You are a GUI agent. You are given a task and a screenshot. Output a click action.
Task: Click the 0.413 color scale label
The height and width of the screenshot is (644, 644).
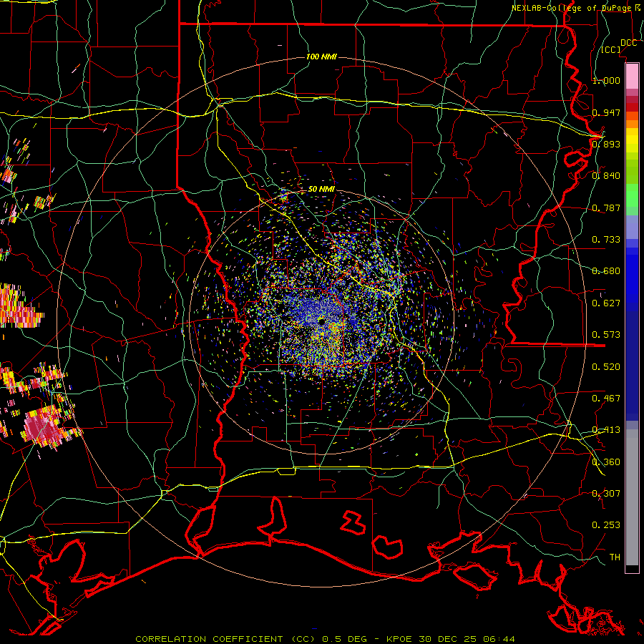pyautogui.click(x=606, y=430)
